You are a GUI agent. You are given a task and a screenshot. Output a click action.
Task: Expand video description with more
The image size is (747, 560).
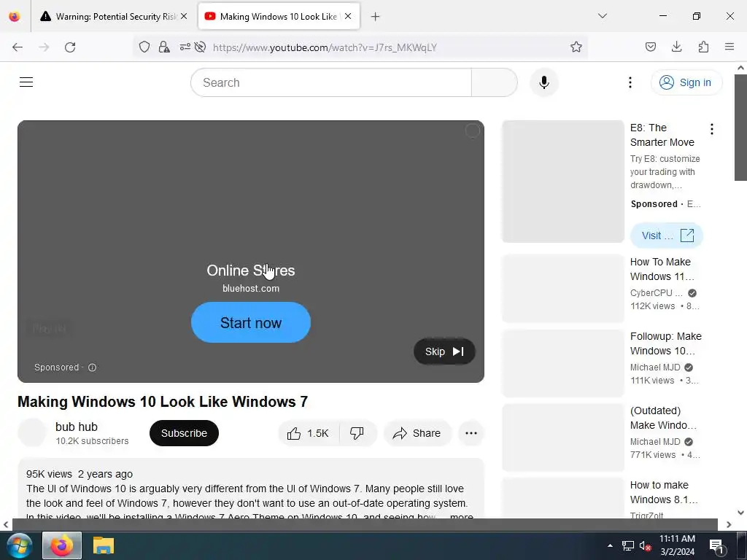point(461,516)
